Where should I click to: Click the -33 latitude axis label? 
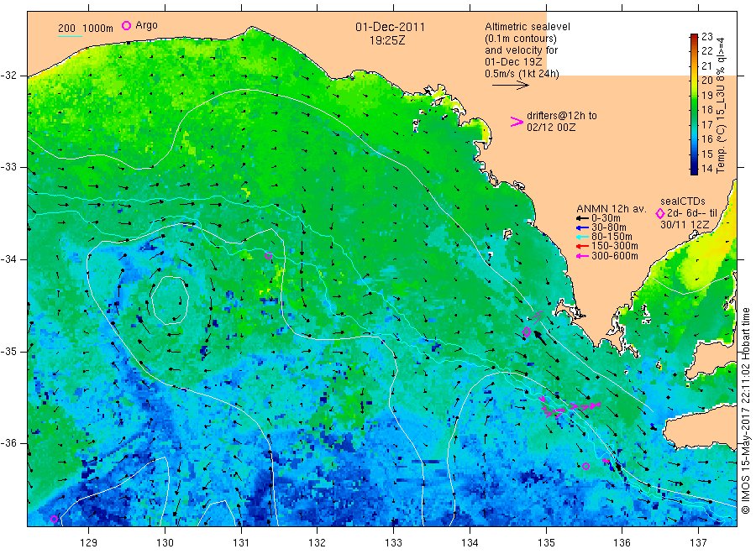8,167
